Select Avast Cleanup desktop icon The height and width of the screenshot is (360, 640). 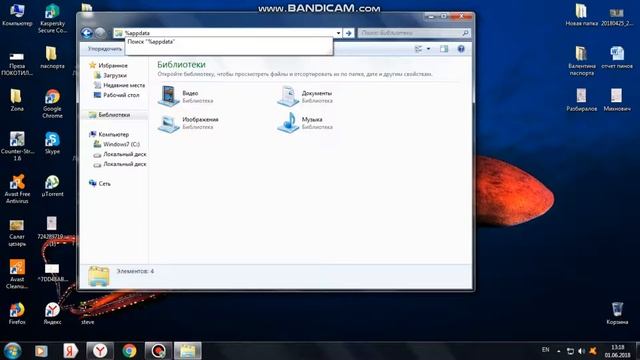tap(17, 274)
